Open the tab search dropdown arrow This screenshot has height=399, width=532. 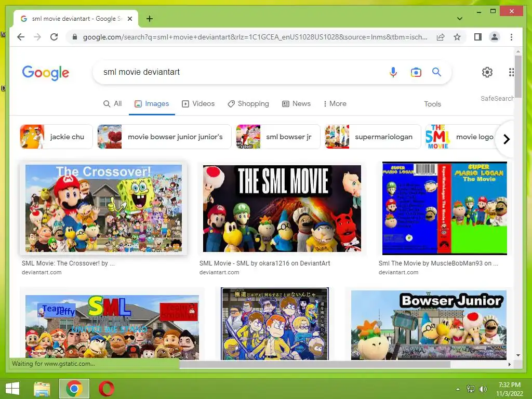tap(459, 19)
